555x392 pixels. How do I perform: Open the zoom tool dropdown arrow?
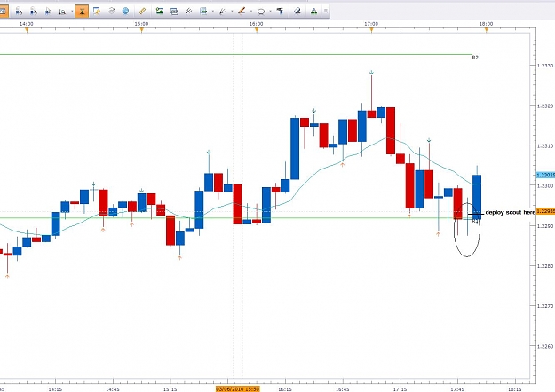(x=72, y=12)
